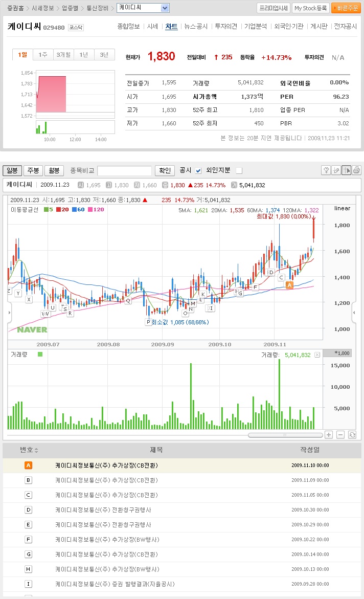The width and height of the screenshot is (364, 599).
Task: Click the pink 120-day moving average swatch
Action: (x=90, y=209)
